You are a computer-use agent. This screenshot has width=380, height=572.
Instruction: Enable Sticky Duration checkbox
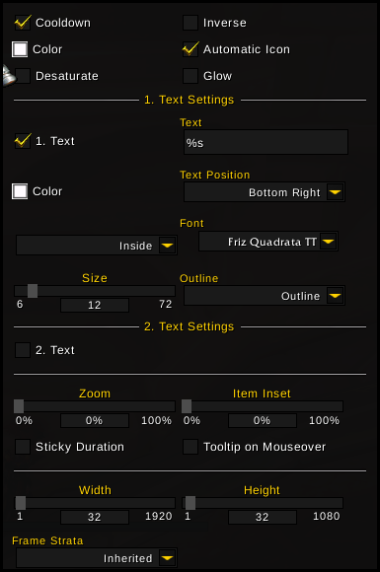pyautogui.click(x=23, y=447)
